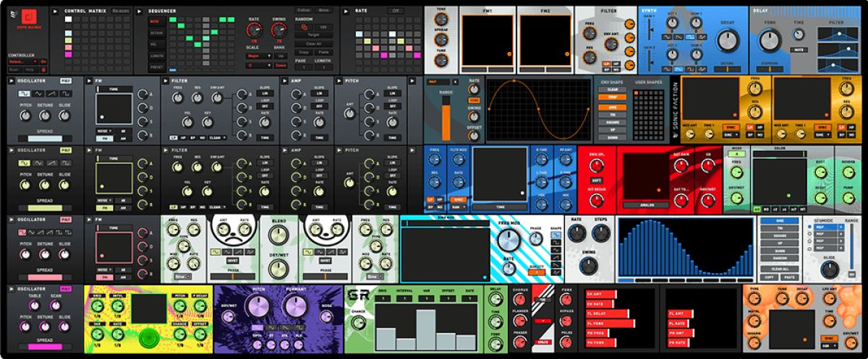
Task: Toggle the Gate Off switch
Action: tap(395, 10)
